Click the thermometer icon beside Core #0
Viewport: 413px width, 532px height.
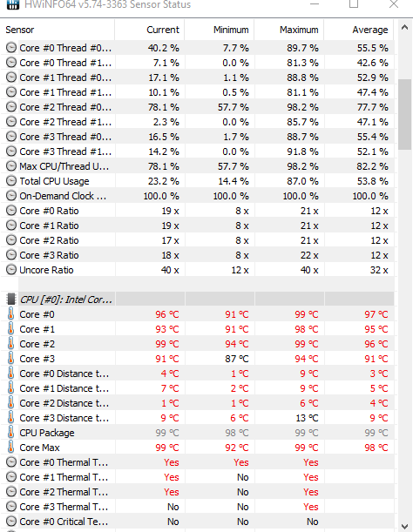pyautogui.click(x=10, y=314)
